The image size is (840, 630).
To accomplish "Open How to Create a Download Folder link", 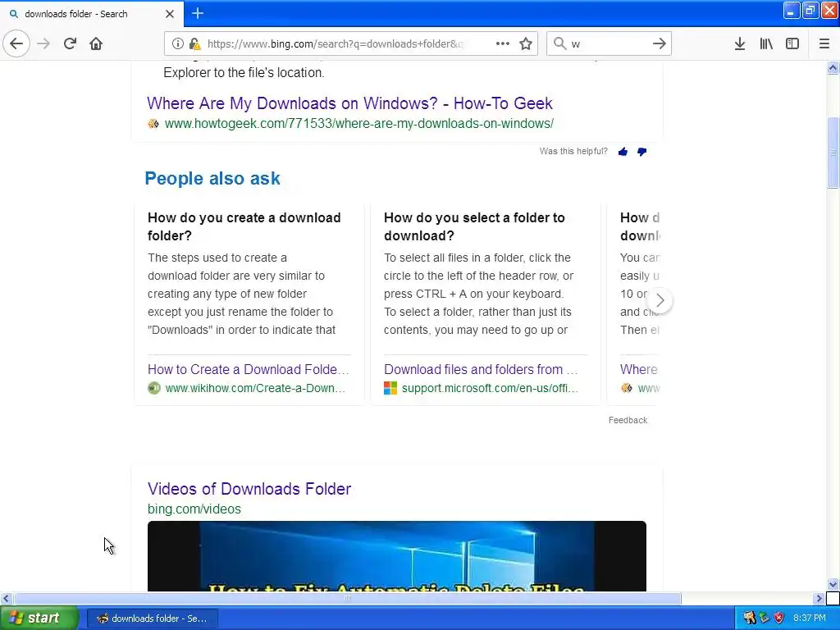I will point(248,369).
